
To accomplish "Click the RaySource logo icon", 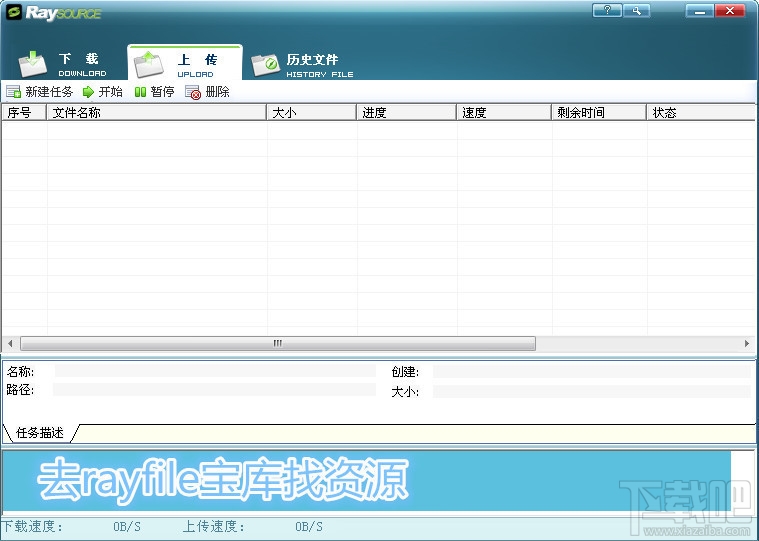I will (14, 12).
